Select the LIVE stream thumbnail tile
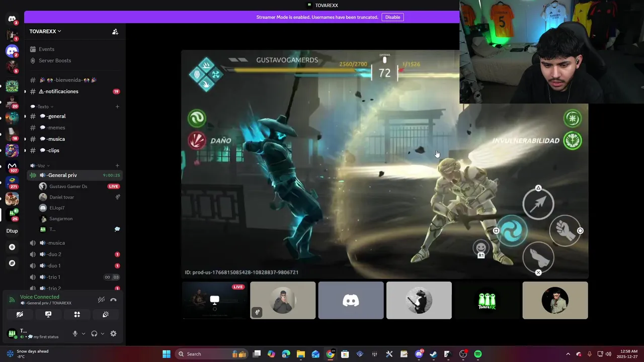The height and width of the screenshot is (362, 644). pyautogui.click(x=215, y=300)
